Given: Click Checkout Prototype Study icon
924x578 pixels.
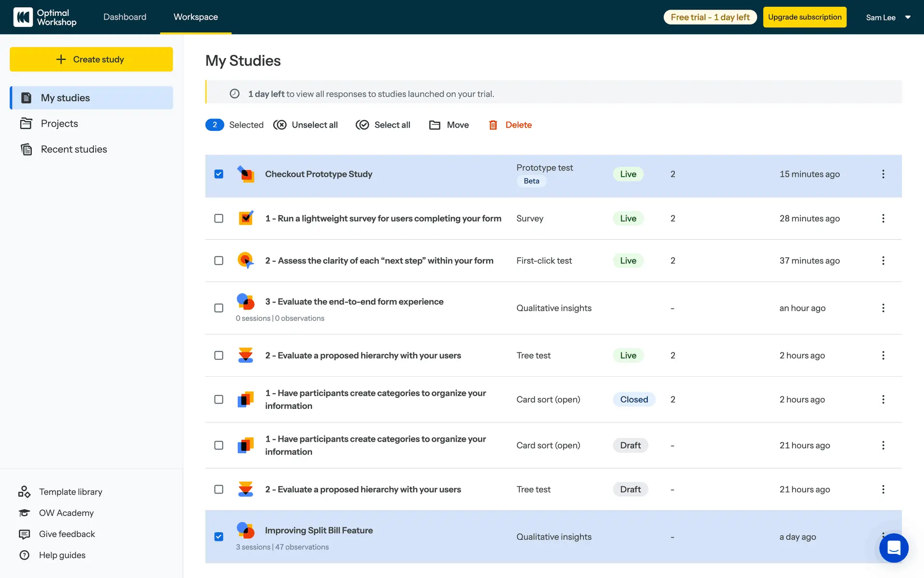Looking at the screenshot, I should point(246,174).
